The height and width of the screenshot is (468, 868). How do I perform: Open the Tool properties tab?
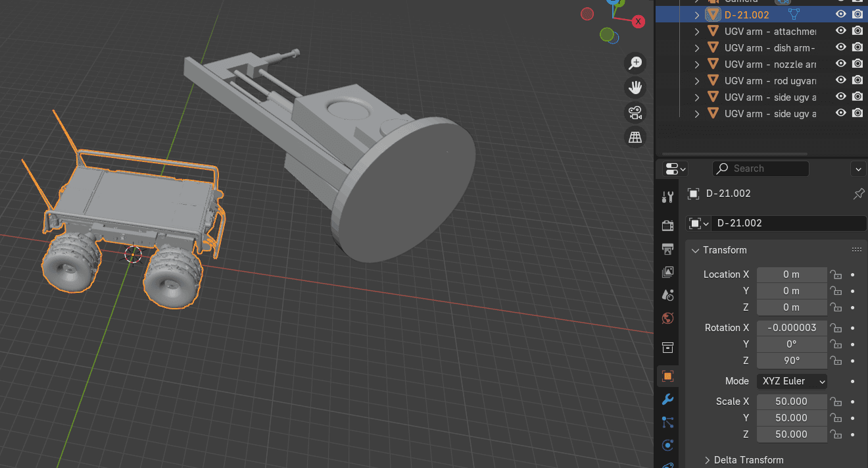point(667,197)
